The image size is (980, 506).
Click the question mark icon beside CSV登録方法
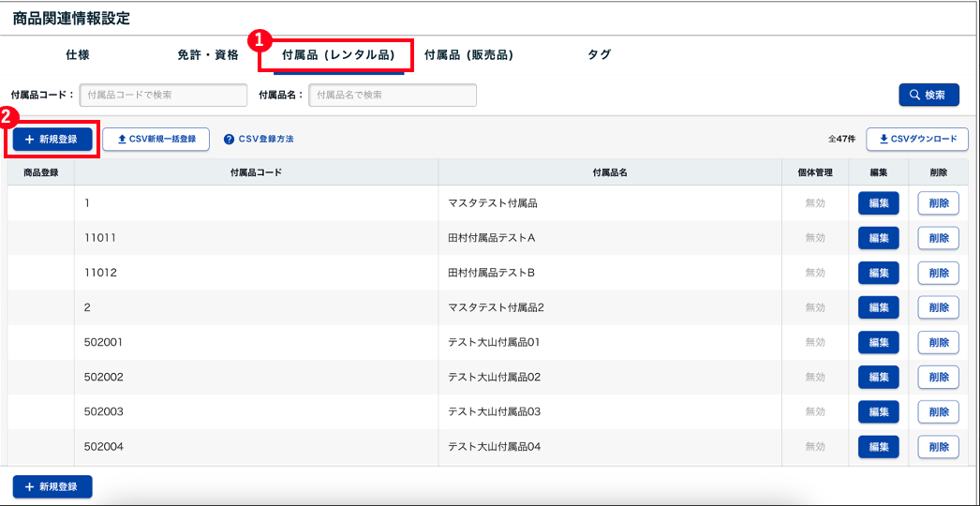point(229,140)
